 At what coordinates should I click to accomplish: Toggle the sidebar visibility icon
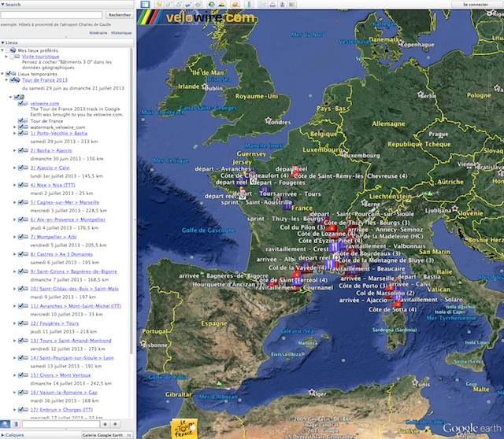(145, 5)
